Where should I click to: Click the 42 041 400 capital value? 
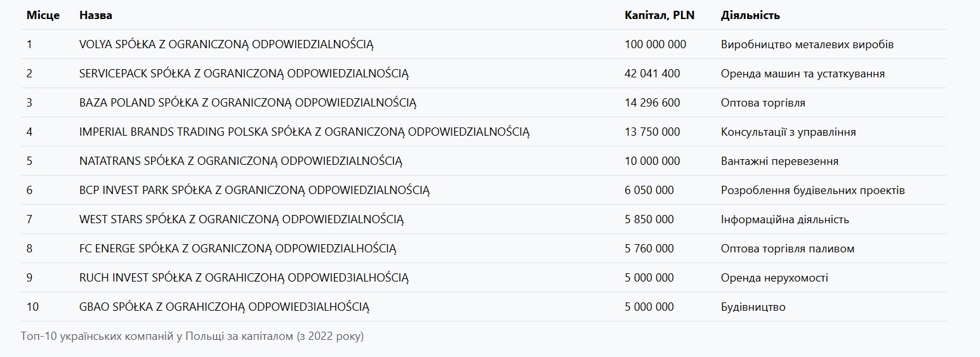tap(652, 74)
